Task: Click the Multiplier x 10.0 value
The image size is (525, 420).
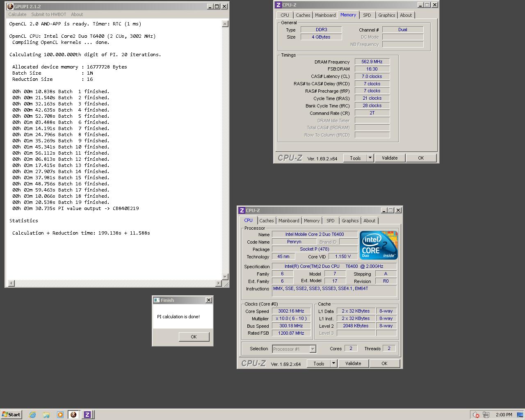Action: pyautogui.click(x=291, y=318)
